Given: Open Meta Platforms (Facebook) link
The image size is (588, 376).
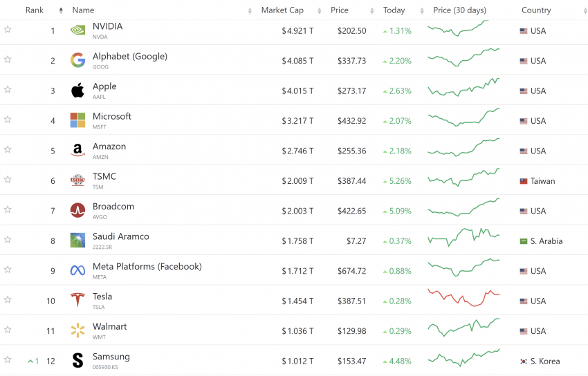Looking at the screenshot, I should click(147, 266).
